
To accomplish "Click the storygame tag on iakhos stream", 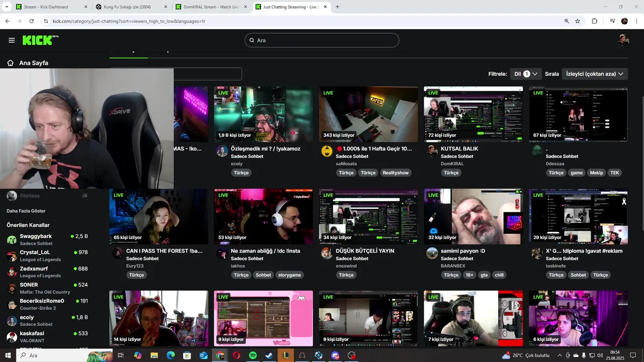I will point(289,275).
